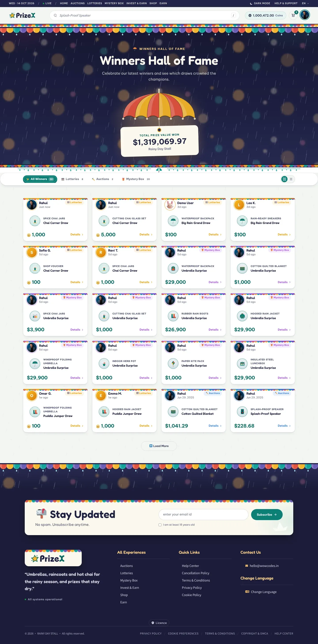Image resolution: width=318 pixels, height=644 pixels.
Task: Click the Subscribe button
Action: click(x=267, y=515)
